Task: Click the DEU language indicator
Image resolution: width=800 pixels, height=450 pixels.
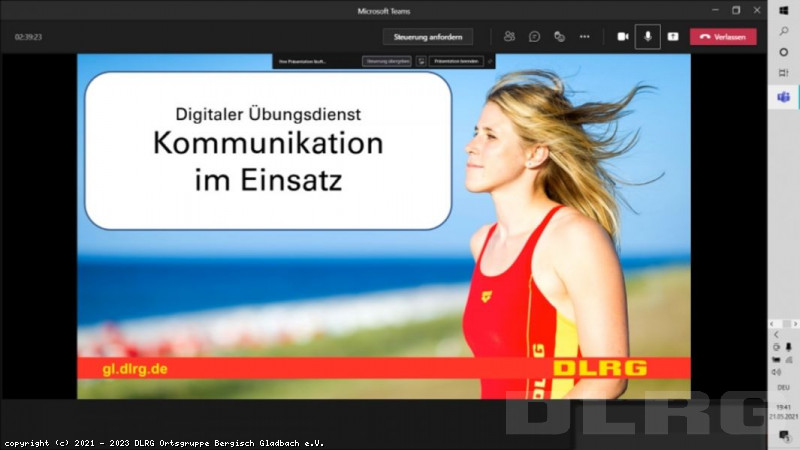Action: [x=783, y=388]
